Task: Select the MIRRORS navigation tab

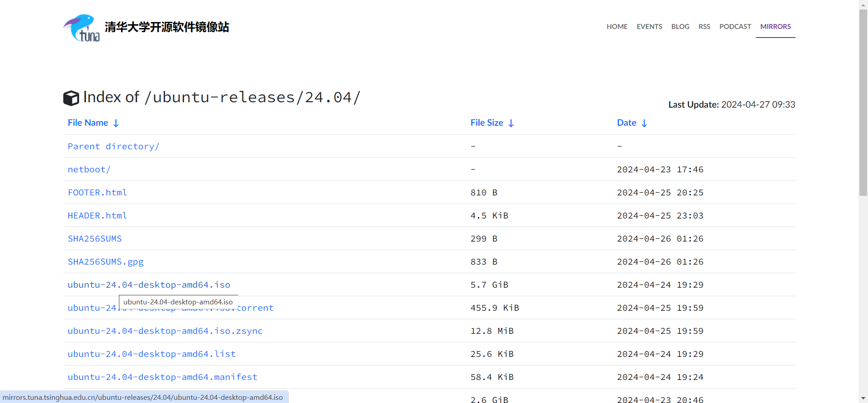Action: point(775,27)
